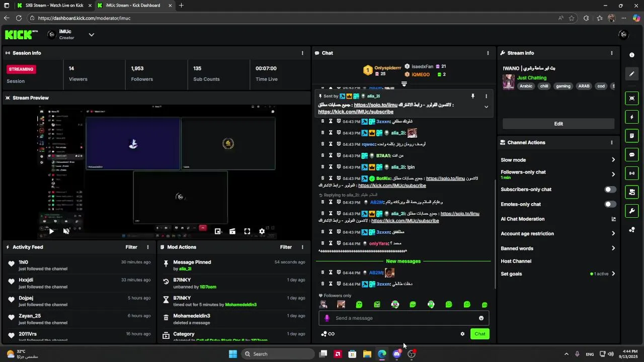The width and height of the screenshot is (644, 362).
Task: Click the Kick logo
Action: pyautogui.click(x=21, y=35)
